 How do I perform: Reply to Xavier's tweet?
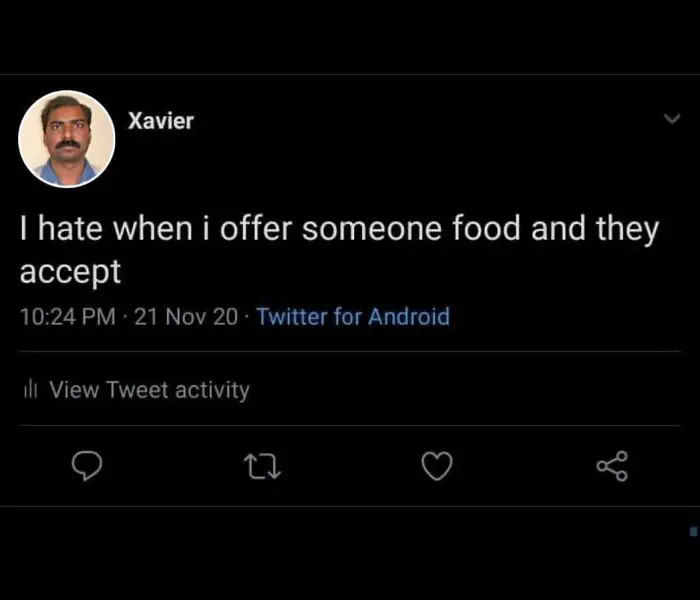pos(90,466)
